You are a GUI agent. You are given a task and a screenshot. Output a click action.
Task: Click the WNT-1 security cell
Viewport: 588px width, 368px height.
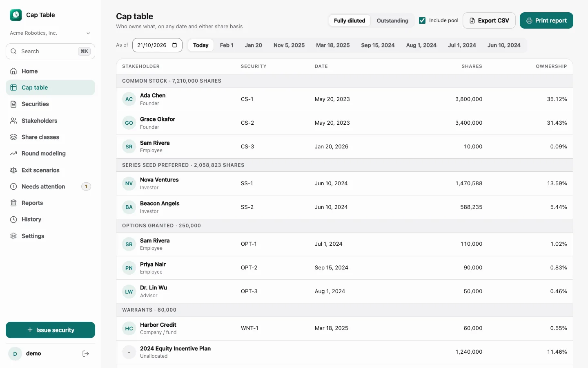249,328
